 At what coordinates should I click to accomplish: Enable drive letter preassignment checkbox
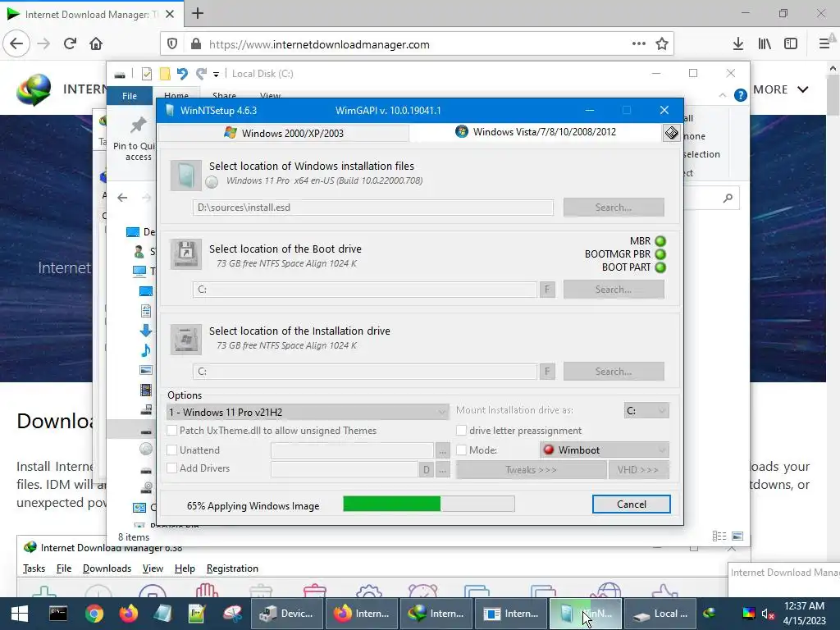pyautogui.click(x=461, y=430)
